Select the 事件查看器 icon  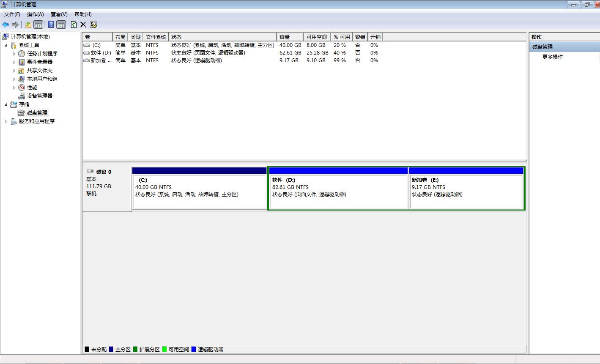coord(22,62)
